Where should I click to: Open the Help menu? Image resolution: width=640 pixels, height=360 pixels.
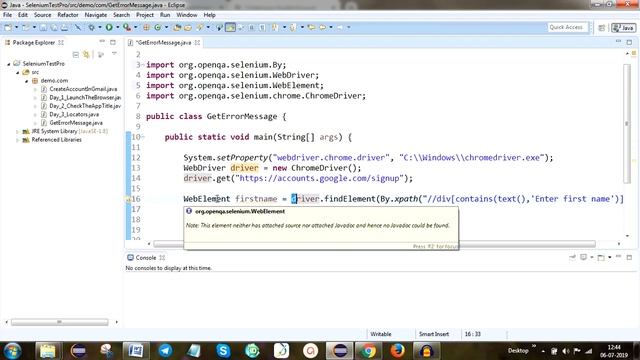[x=209, y=15]
